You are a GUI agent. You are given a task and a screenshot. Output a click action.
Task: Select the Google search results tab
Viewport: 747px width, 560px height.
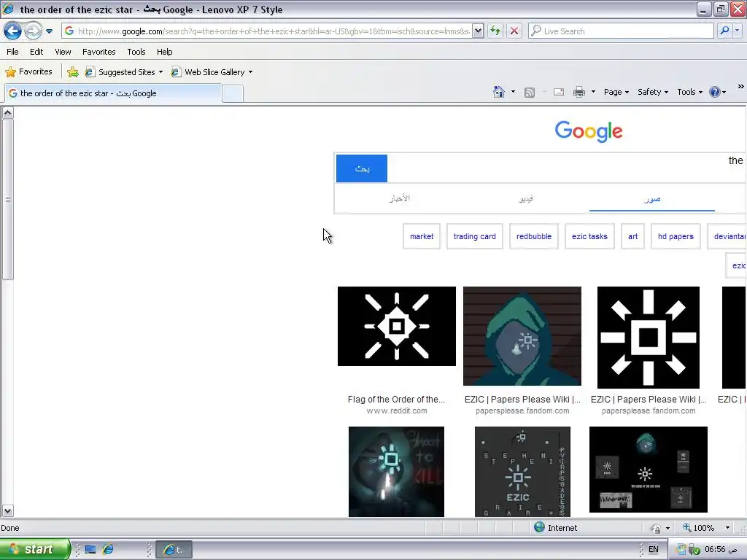point(113,93)
